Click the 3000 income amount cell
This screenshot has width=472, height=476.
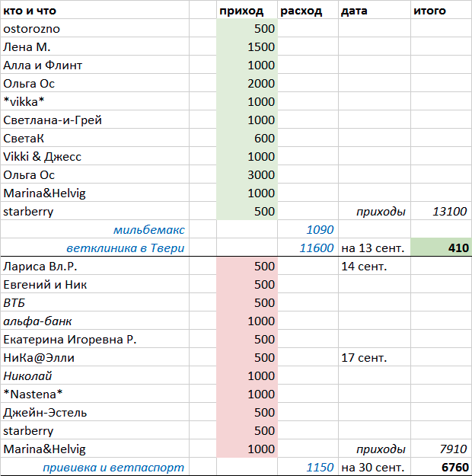point(261,175)
